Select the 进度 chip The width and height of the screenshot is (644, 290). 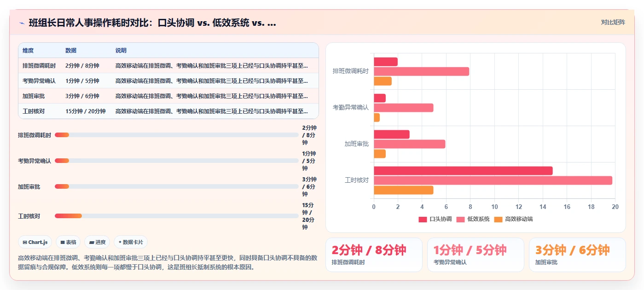pos(98,242)
